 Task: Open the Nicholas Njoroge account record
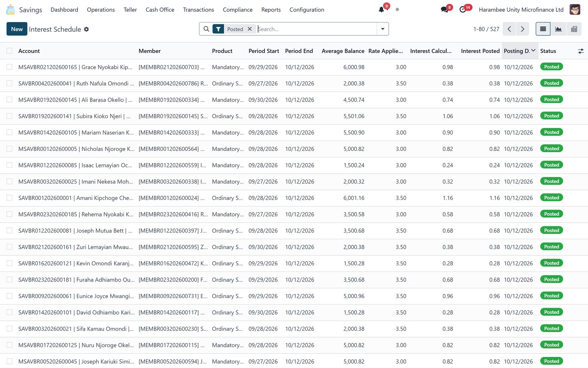pos(76,149)
